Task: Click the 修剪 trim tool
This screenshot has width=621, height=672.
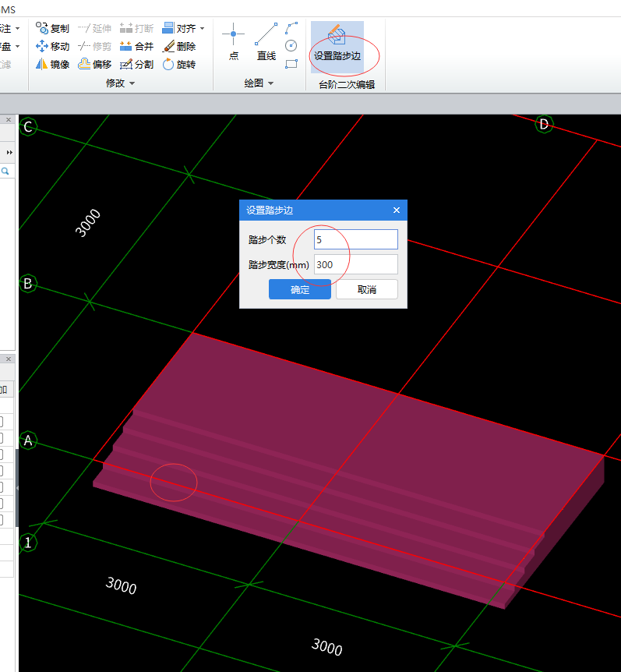Action: [x=94, y=46]
